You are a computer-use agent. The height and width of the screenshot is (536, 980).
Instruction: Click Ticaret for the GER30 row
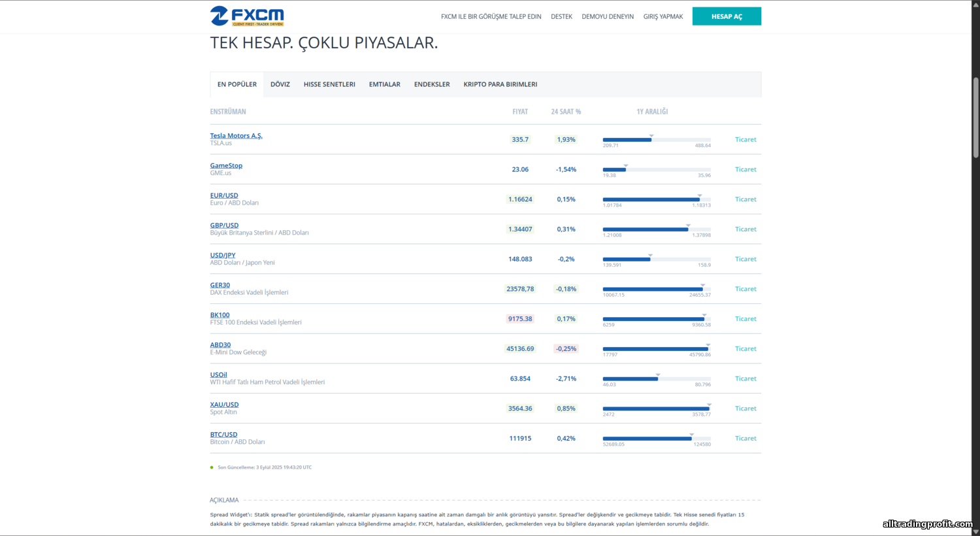745,289
